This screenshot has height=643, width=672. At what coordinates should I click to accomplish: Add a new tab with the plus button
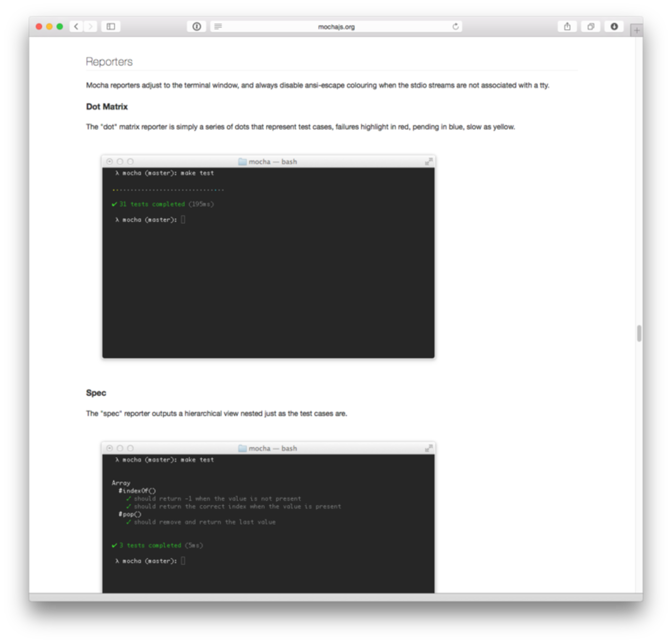[636, 31]
